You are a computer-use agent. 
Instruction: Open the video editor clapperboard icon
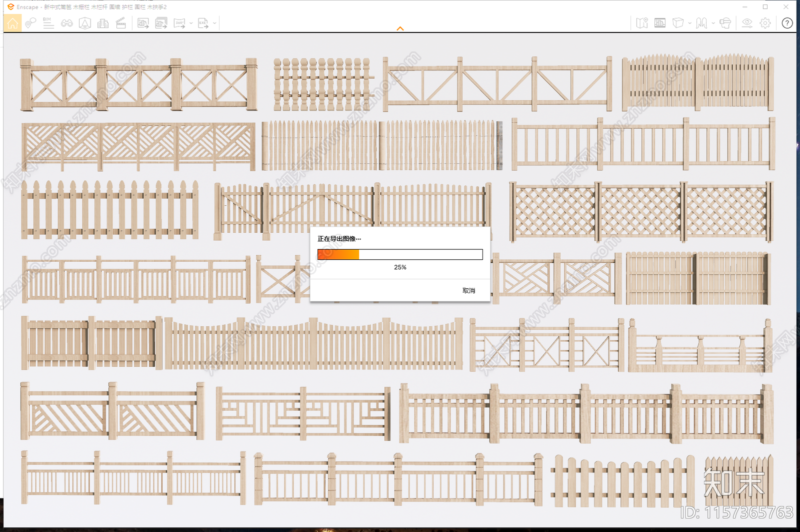point(121,23)
